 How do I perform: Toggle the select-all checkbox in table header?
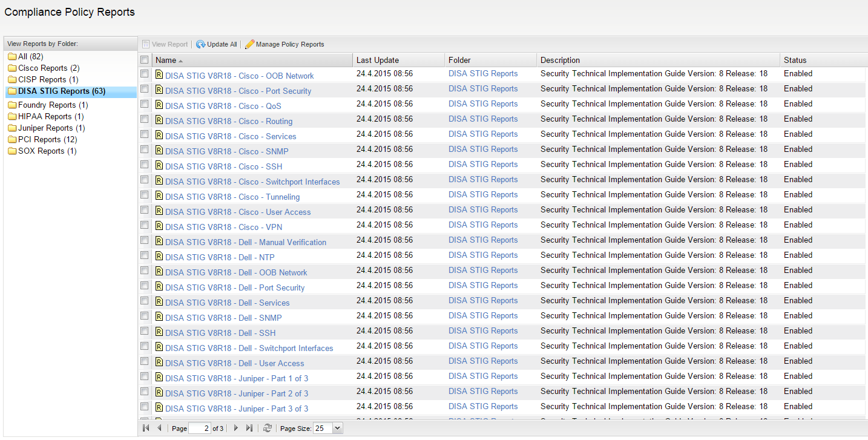click(144, 60)
